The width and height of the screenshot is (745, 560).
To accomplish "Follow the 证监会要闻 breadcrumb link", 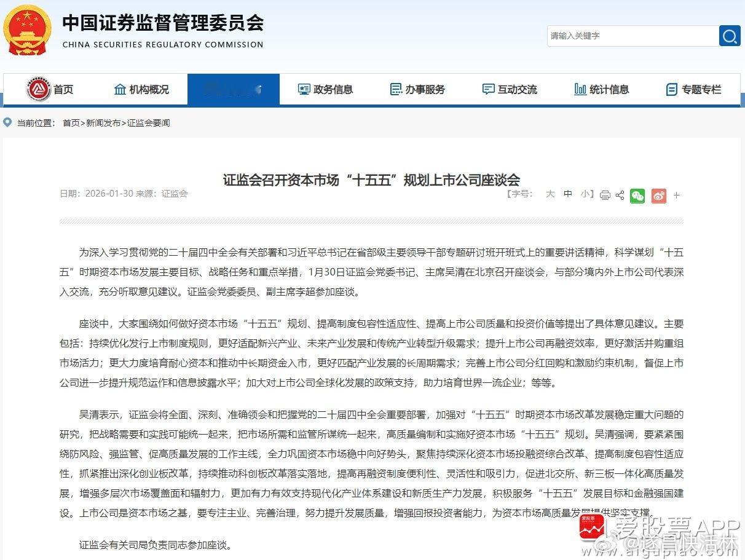I will tap(148, 123).
